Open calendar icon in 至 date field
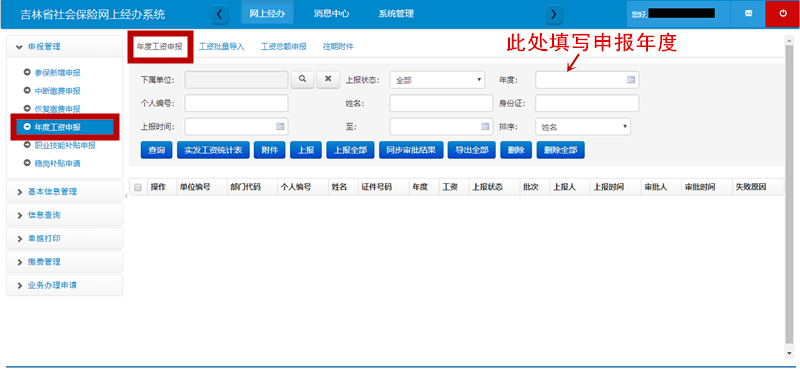The height and width of the screenshot is (369, 800). 485,126
